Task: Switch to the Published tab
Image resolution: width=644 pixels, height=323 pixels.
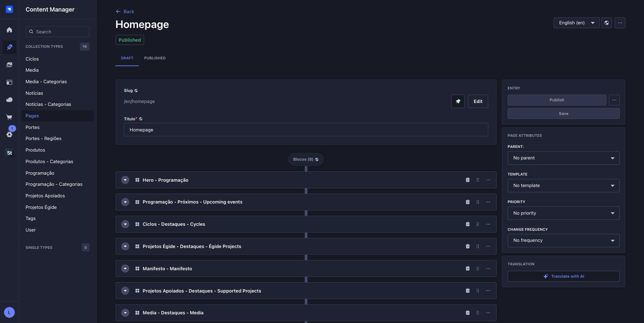Action: click(155, 58)
